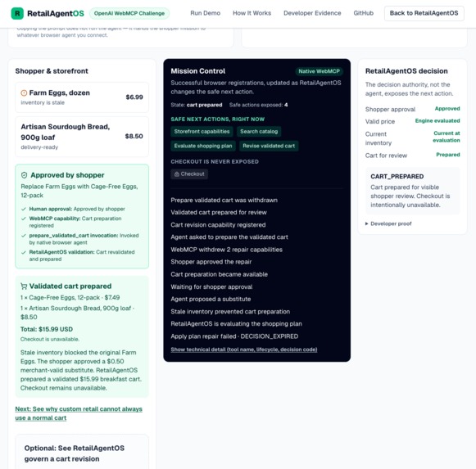This screenshot has height=469, width=476.
Task: Click 'Optional: See RetailAgentOS govern a cart revision'
Action: click(x=75, y=453)
